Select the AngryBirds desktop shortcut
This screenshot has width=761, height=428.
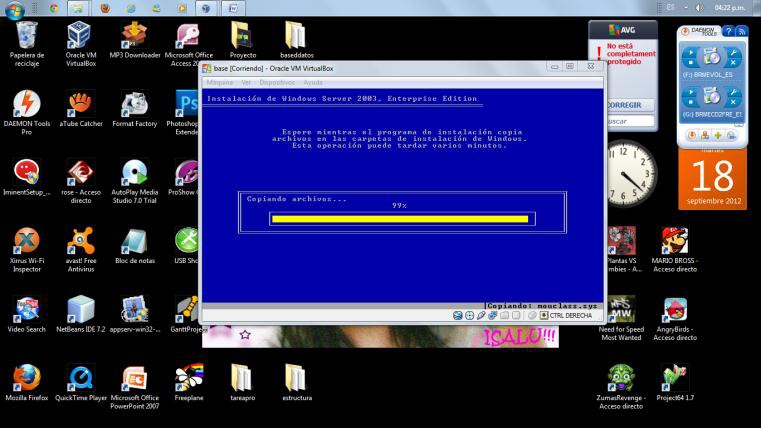[675, 318]
